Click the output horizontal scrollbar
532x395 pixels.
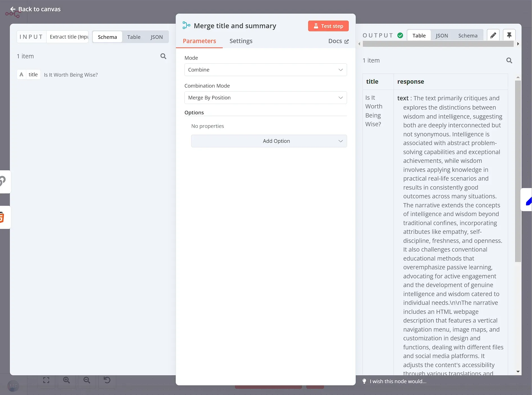click(438, 44)
